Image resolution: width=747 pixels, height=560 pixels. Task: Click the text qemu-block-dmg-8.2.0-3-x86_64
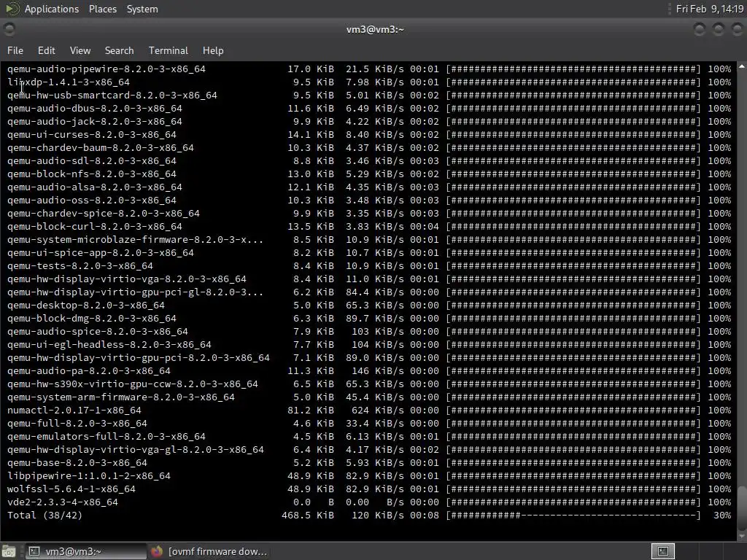[91, 319]
